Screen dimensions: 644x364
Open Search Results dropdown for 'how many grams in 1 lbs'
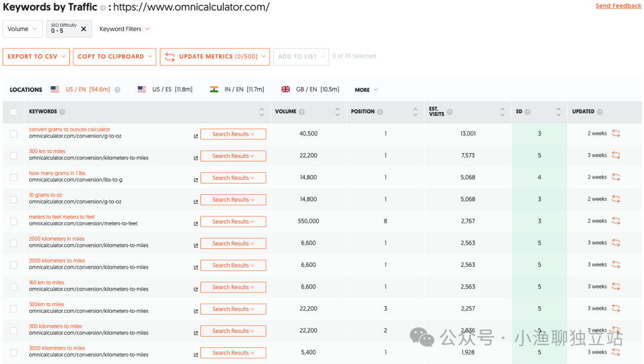233,178
